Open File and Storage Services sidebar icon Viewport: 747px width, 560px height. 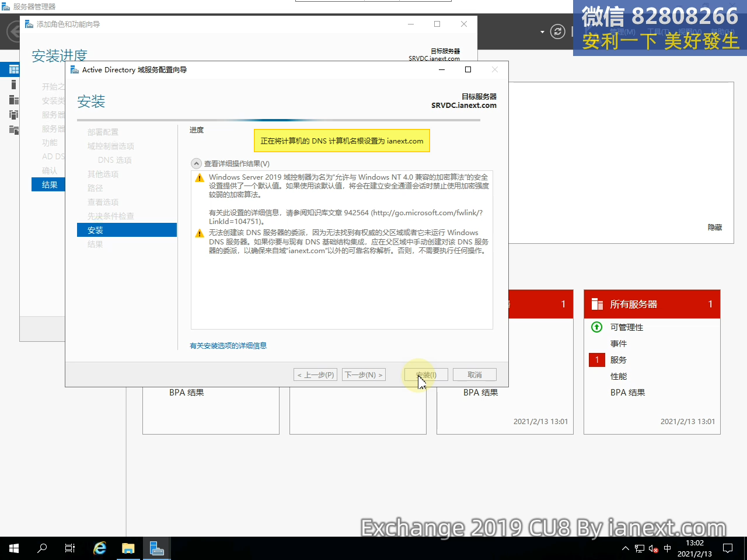[13, 129]
